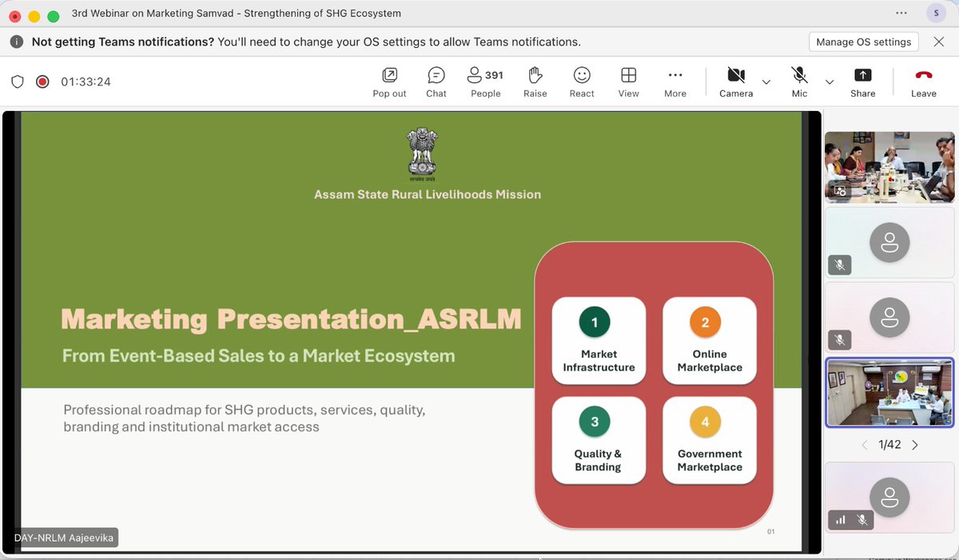Image resolution: width=959 pixels, height=560 pixels.
Task: Click the camera switch icon on top thumbnail
Action: click(x=839, y=191)
